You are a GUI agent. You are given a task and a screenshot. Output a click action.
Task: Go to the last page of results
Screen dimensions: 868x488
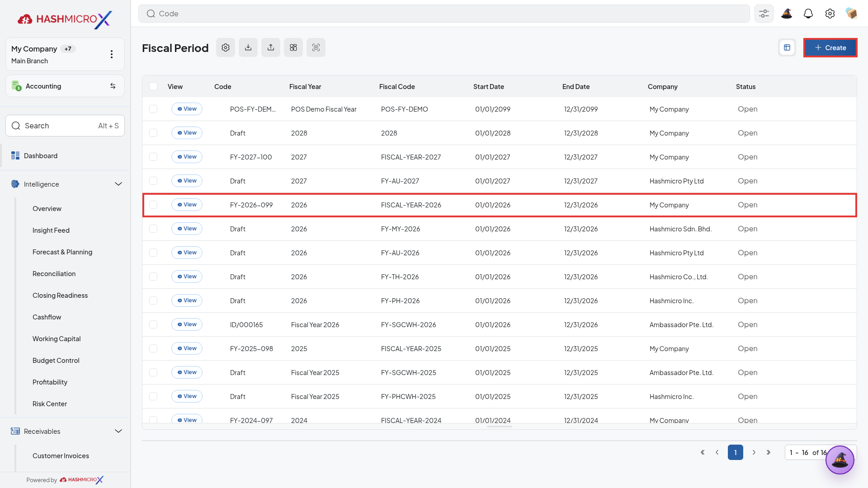pyautogui.click(x=769, y=452)
